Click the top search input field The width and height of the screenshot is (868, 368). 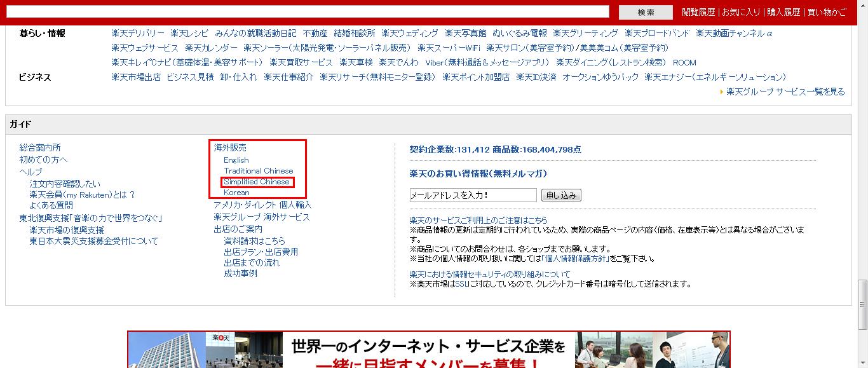[x=308, y=12]
